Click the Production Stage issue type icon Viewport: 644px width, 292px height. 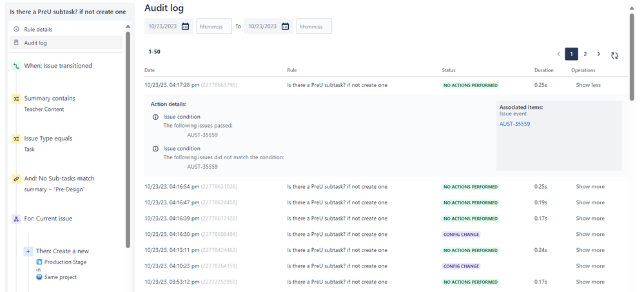tap(39, 262)
